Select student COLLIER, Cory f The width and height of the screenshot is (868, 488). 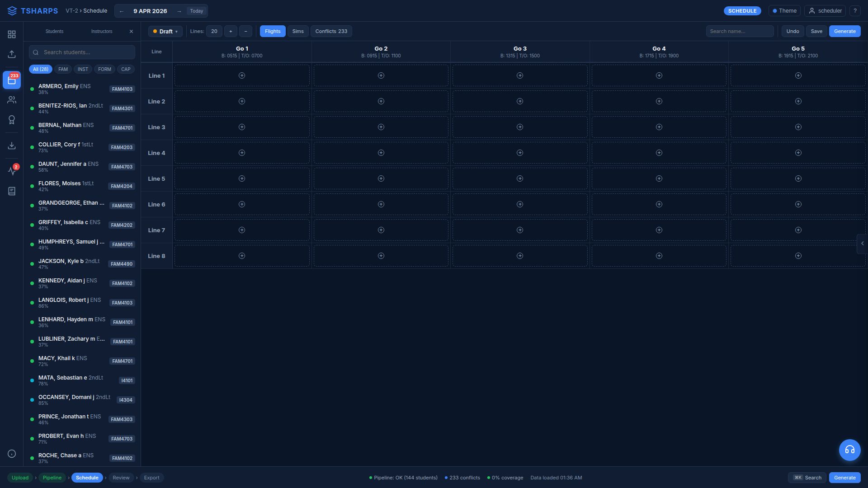pos(82,147)
